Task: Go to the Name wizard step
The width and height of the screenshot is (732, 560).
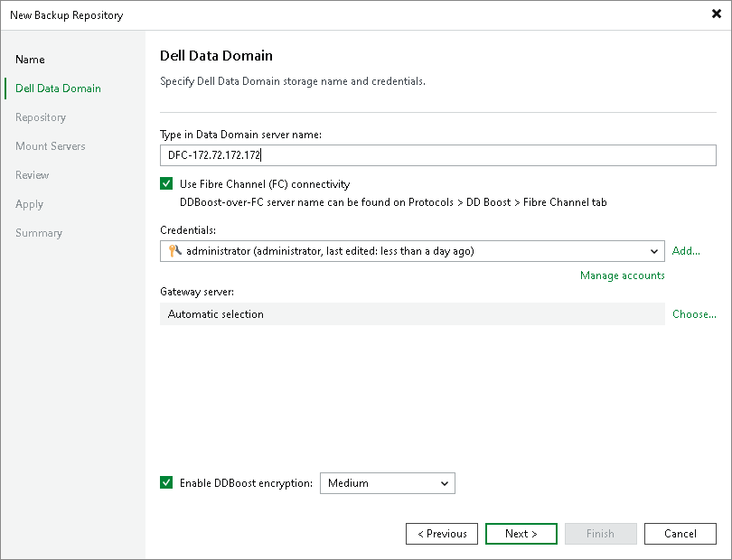Action: point(31,60)
